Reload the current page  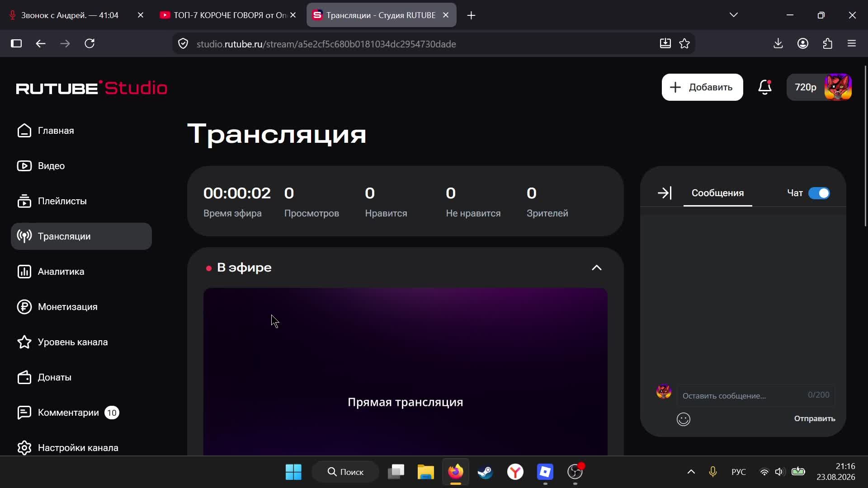click(90, 44)
